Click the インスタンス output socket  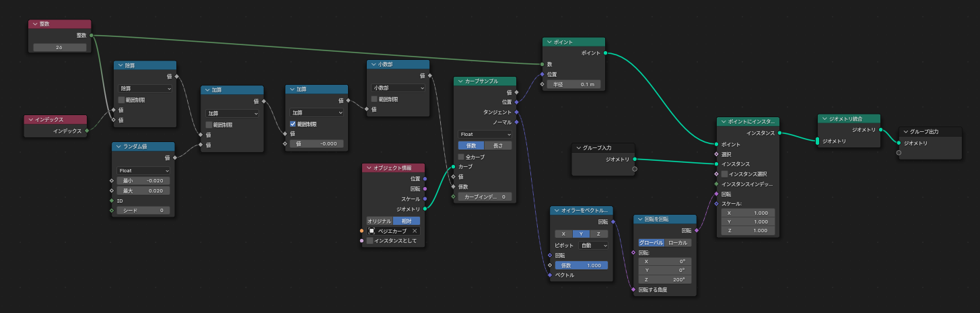(780, 133)
